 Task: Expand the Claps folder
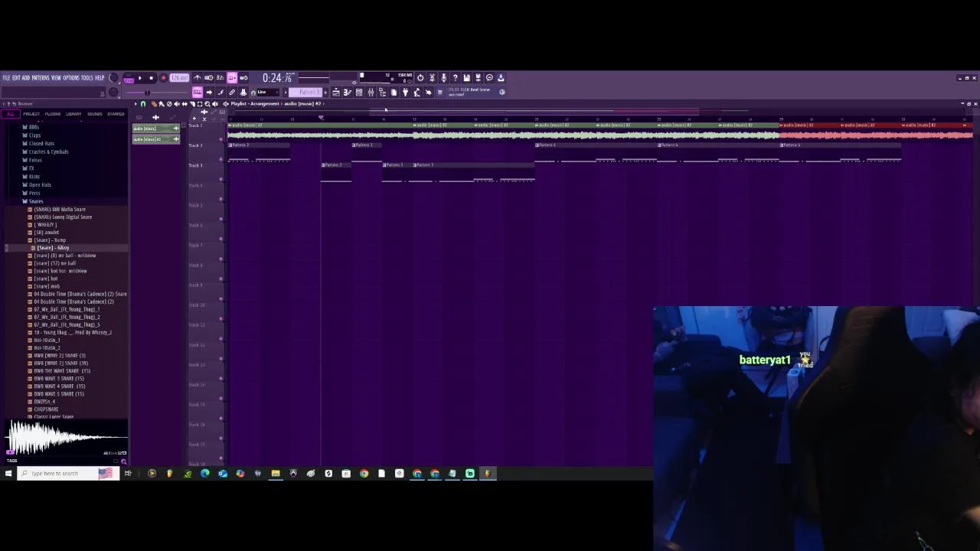tap(34, 135)
